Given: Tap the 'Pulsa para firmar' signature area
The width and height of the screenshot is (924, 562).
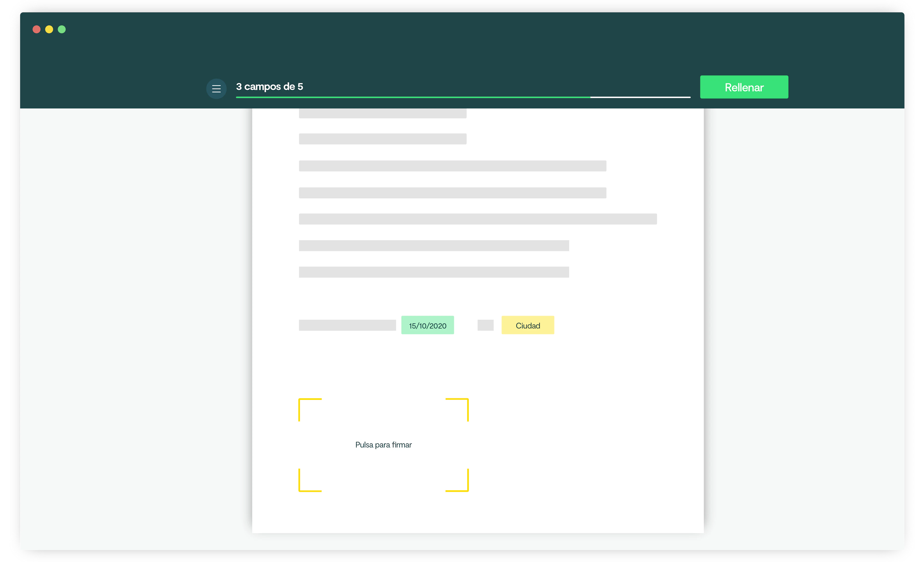Looking at the screenshot, I should tap(383, 445).
